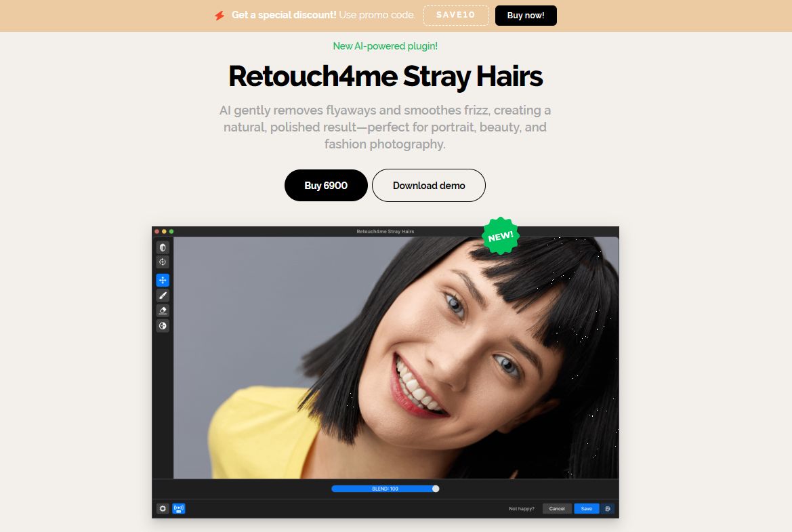Click the Download demo button
Viewport: 792px width, 532px height.
coord(429,186)
